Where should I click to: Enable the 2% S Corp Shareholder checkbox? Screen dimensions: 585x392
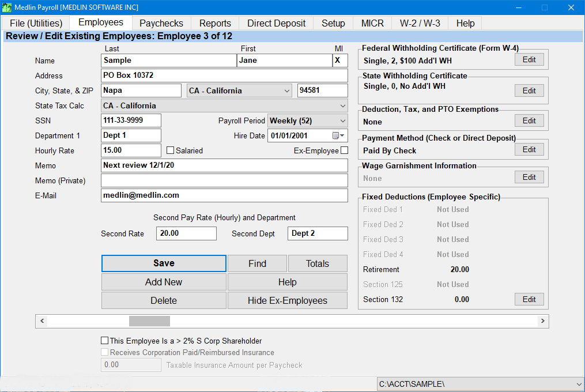point(105,341)
